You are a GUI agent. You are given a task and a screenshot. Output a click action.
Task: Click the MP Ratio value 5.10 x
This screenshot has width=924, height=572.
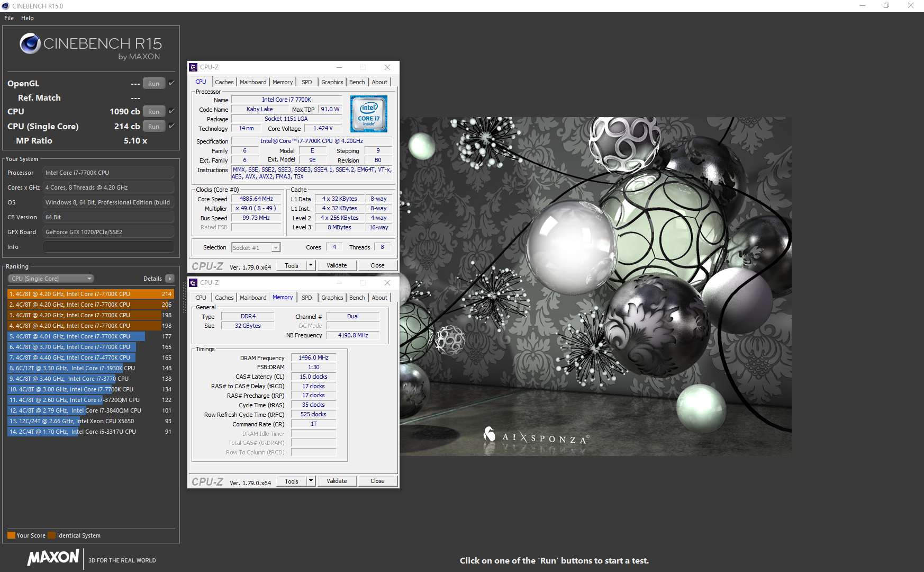coord(135,141)
